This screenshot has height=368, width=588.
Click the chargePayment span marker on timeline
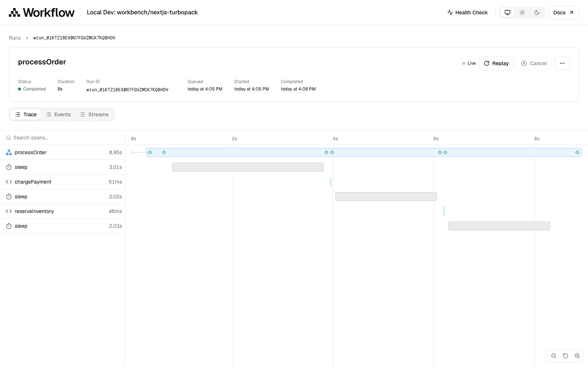pyautogui.click(x=331, y=182)
